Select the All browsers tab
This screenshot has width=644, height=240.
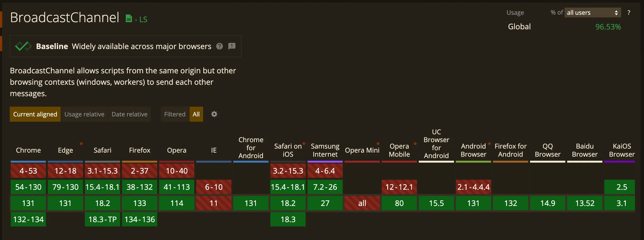[196, 114]
